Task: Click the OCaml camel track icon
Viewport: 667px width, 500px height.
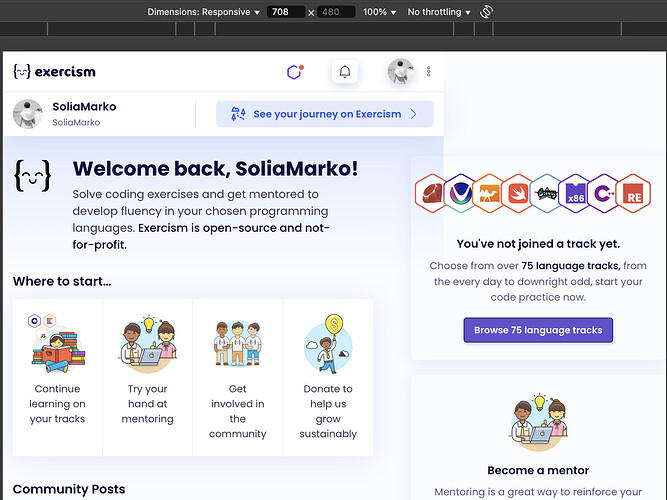Action: coord(489,193)
